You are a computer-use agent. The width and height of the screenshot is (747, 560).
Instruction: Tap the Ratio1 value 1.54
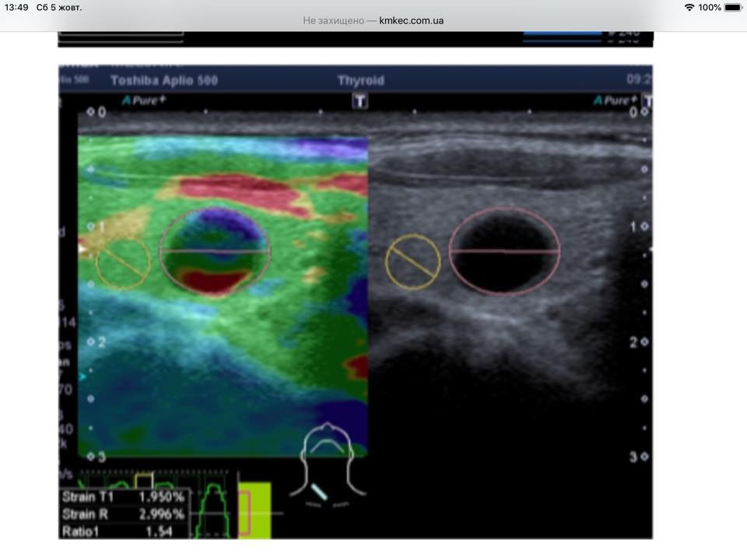[159, 531]
